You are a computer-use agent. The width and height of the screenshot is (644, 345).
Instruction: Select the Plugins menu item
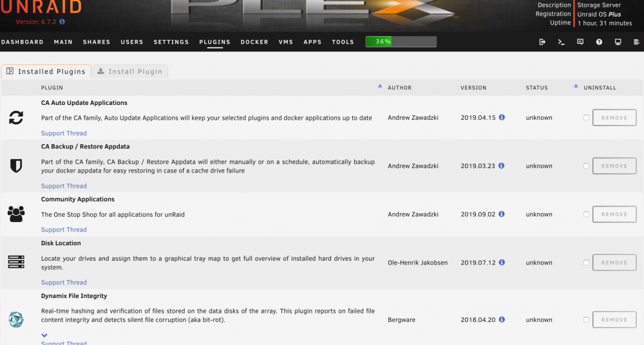[x=215, y=42]
